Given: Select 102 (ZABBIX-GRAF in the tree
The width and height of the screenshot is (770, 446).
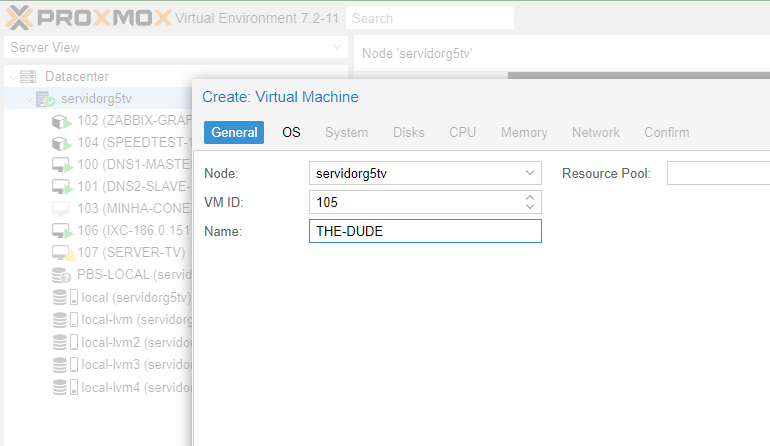Looking at the screenshot, I should (x=134, y=120).
